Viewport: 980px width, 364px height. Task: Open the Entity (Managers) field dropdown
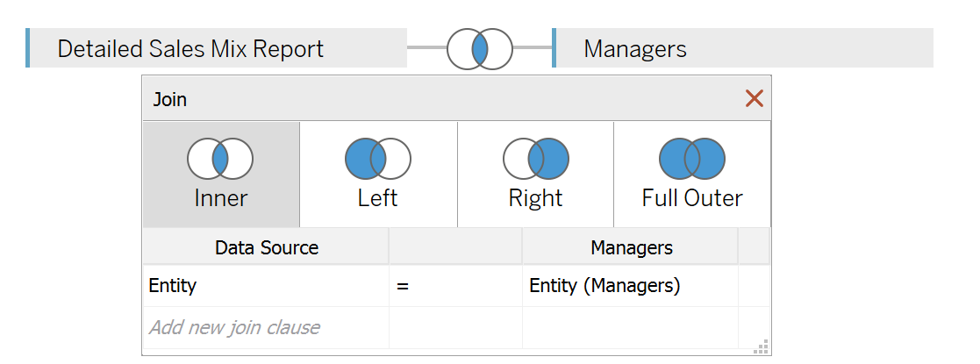[630, 286]
